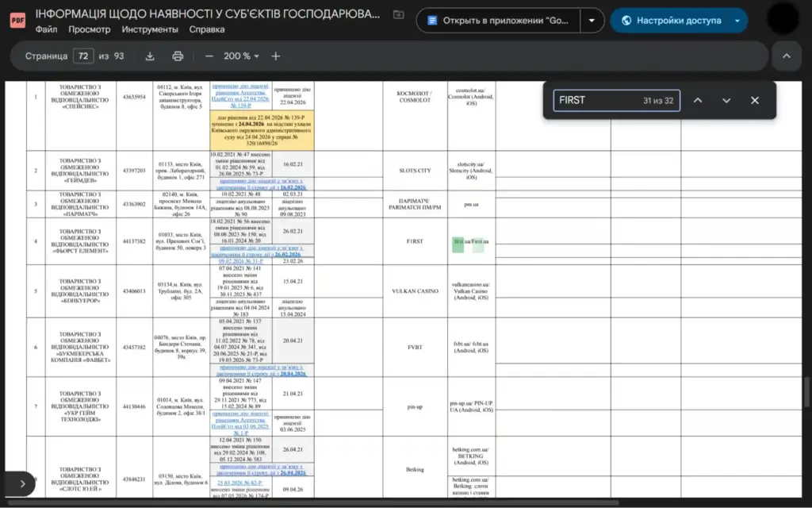Expand the Настройки доступа dropdown arrow
Screen dimensions: 812x508
coord(737,21)
